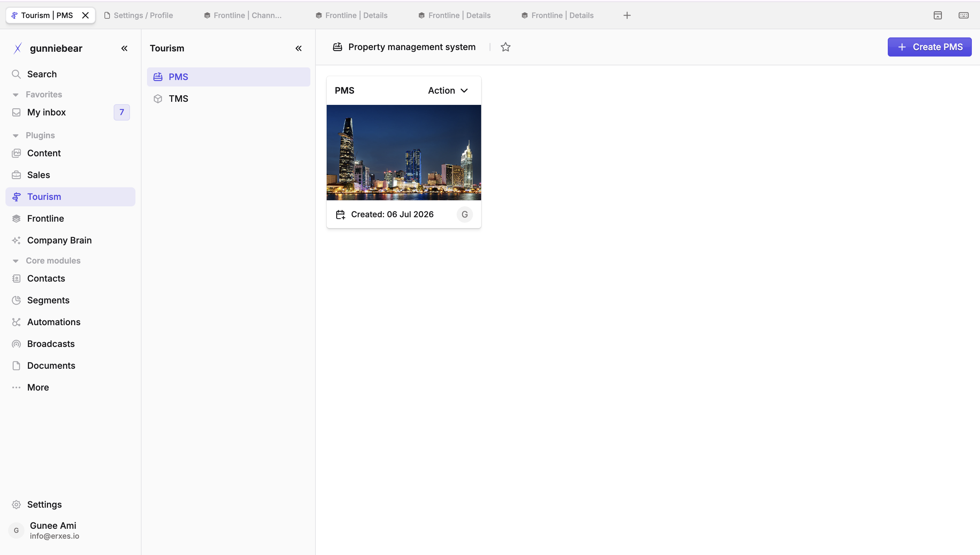Open the Sales plugin
Screen dimensions: 980x555
[x=70, y=175]
